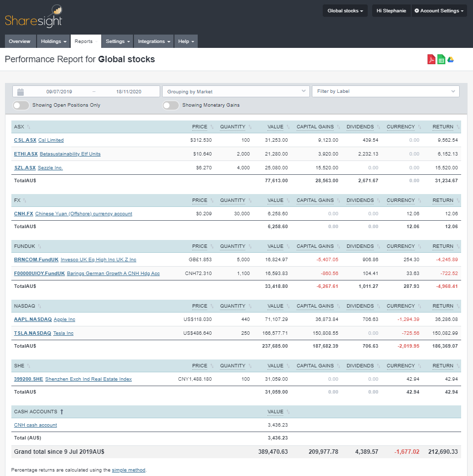Sort SHE table by Currency arrows

coord(420,366)
